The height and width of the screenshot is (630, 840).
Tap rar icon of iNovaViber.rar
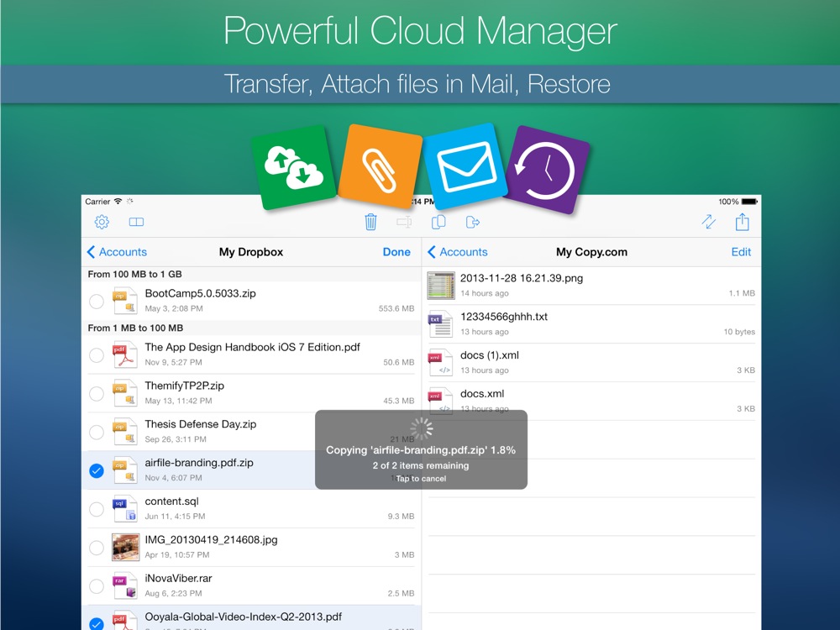point(125,586)
